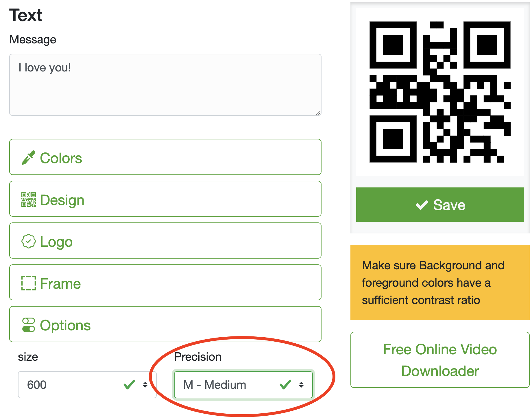Image resolution: width=532 pixels, height=420 pixels.
Task: Click the size label
Action: pos(28,357)
